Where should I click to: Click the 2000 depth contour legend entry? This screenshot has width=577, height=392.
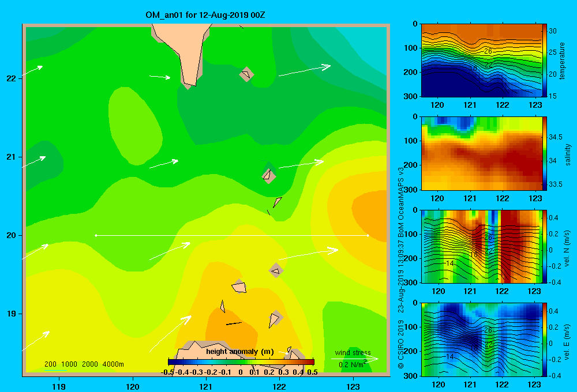90,364
